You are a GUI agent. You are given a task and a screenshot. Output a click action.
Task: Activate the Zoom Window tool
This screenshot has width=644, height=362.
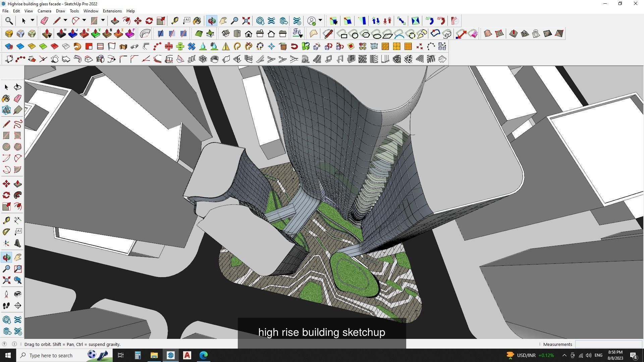(x=18, y=269)
